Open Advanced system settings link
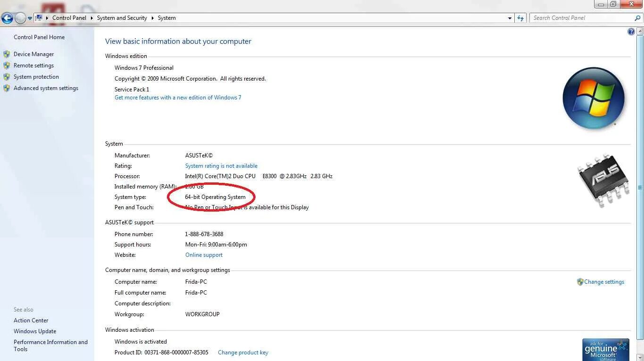This screenshot has height=361, width=644. point(46,88)
